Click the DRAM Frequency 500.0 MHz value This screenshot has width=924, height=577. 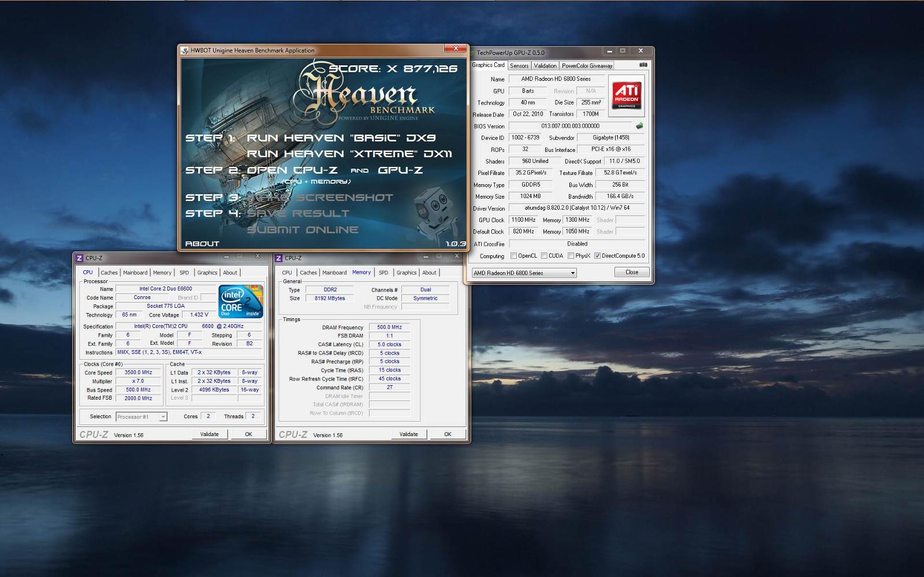coord(390,327)
